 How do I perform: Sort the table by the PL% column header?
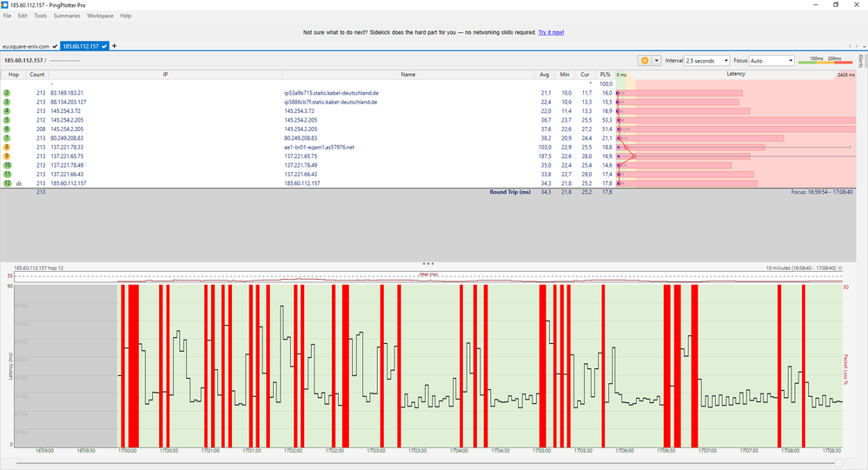605,75
